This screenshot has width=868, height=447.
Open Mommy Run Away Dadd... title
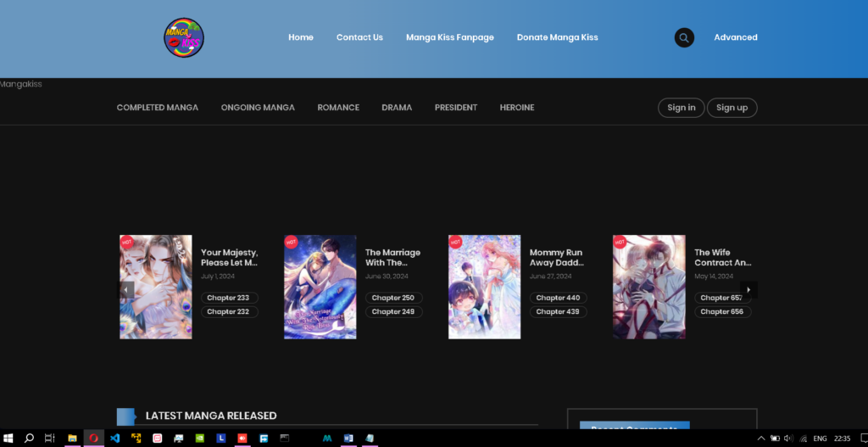[x=556, y=258]
